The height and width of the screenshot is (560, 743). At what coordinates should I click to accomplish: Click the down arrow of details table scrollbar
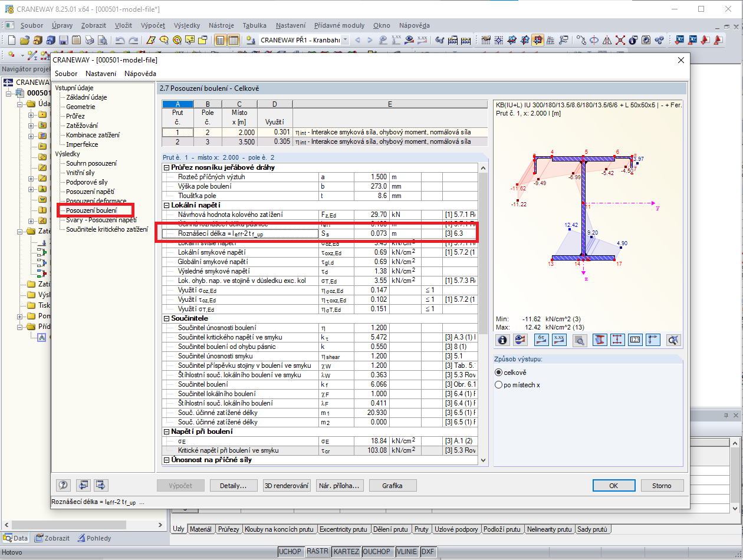pyautogui.click(x=484, y=460)
